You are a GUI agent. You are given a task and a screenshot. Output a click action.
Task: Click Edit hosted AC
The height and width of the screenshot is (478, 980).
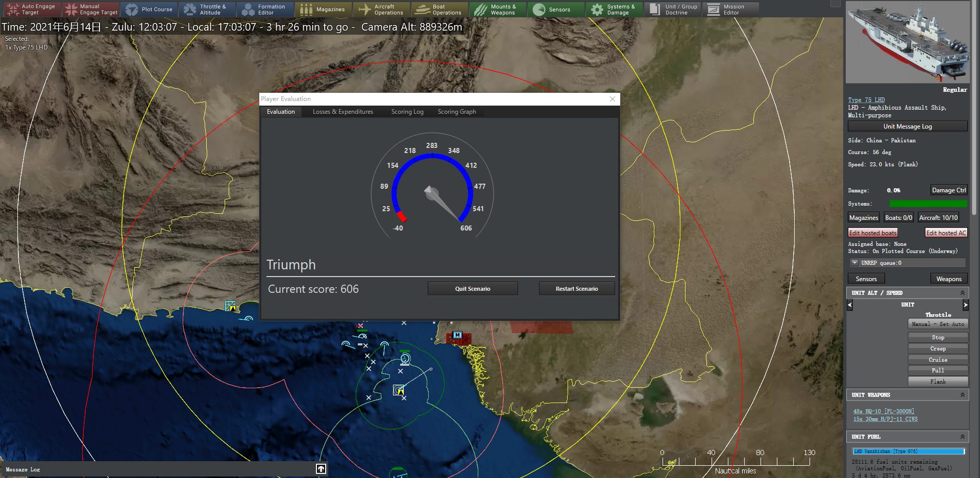[946, 233]
